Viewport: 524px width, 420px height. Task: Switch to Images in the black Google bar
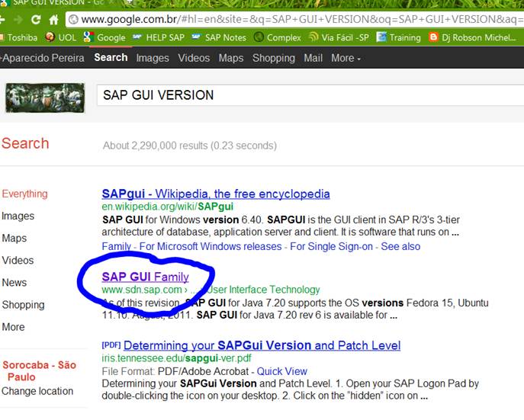click(x=153, y=58)
